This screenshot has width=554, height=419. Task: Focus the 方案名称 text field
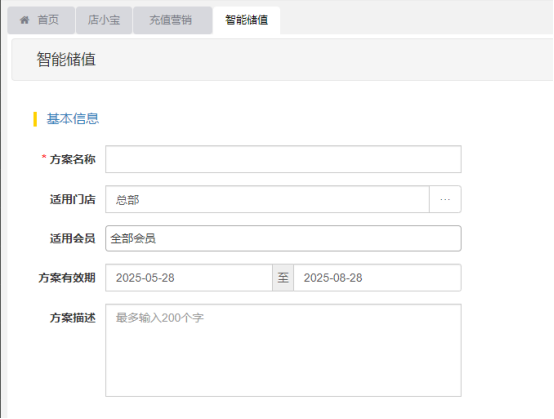pyautogui.click(x=283, y=159)
